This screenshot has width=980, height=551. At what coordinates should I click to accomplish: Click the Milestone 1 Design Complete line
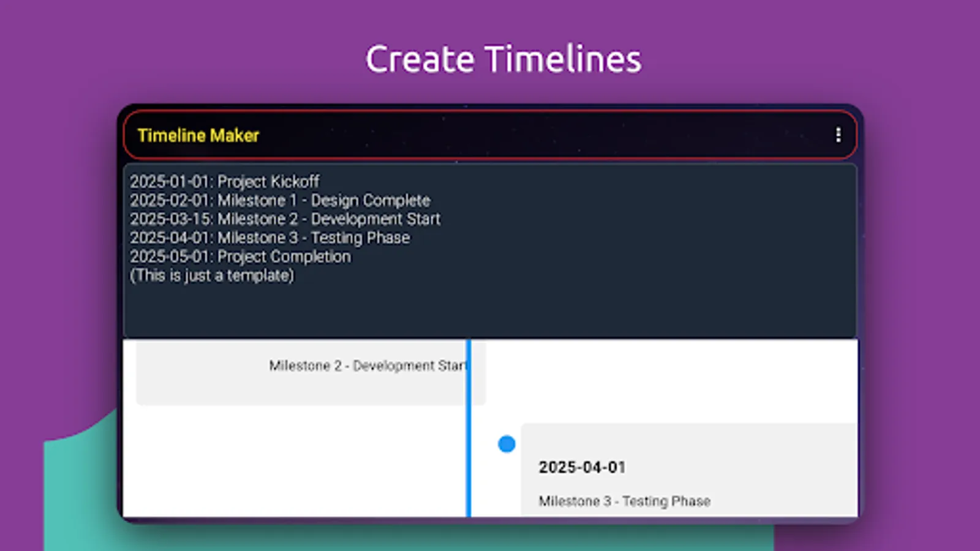pos(279,200)
